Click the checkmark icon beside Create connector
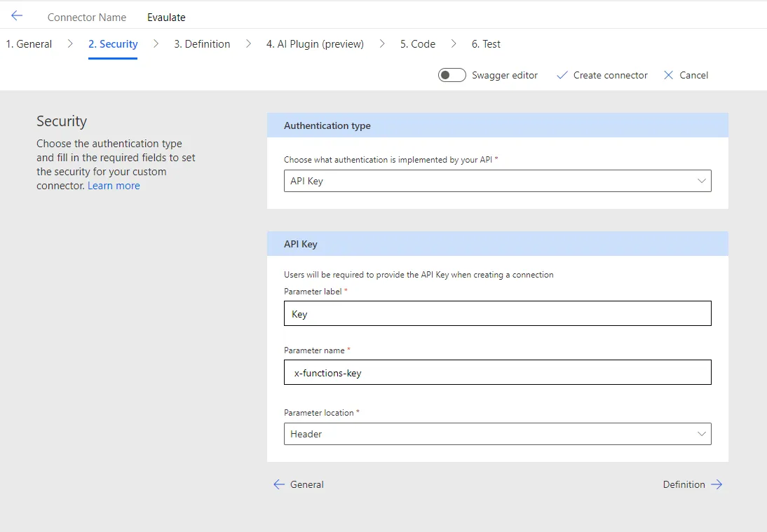 click(x=562, y=75)
